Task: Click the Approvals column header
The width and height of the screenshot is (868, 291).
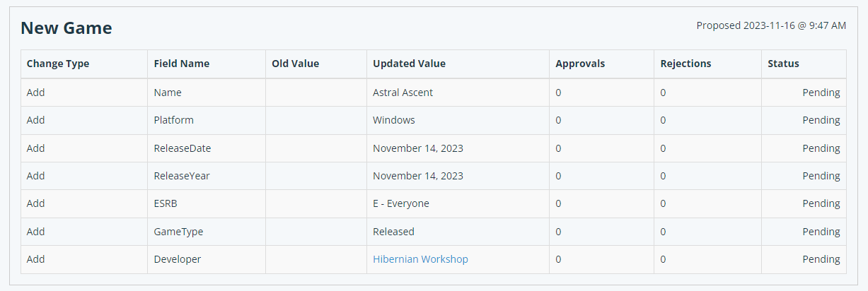Action: coord(580,64)
